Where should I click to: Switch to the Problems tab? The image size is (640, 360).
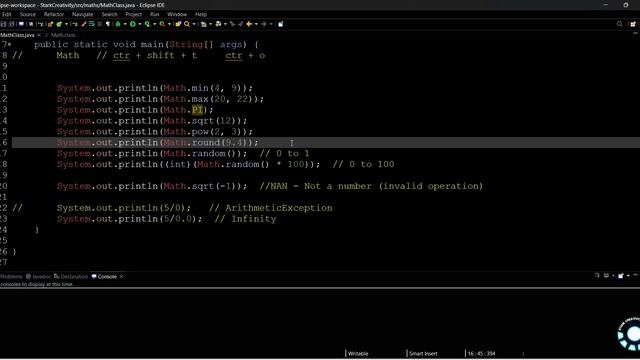pos(11,276)
